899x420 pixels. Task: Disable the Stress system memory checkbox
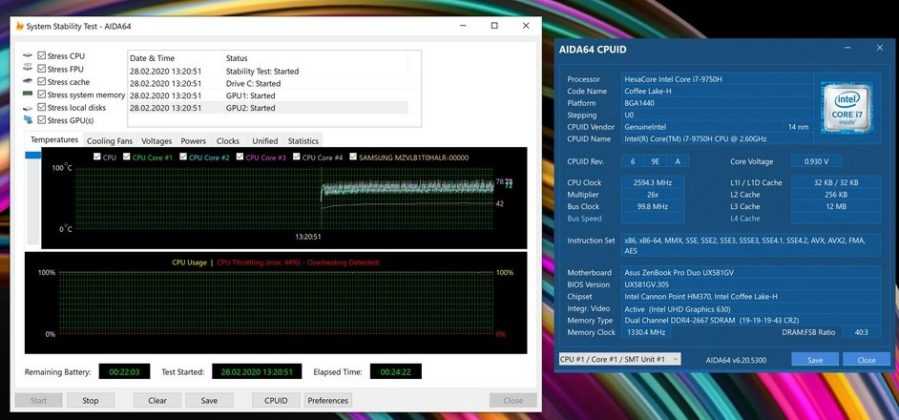tap(41, 95)
